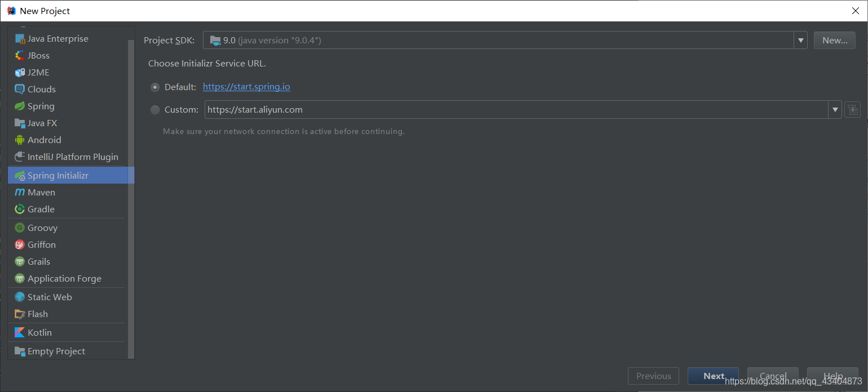The image size is (868, 392).
Task: Click the Grails icon
Action: coord(20,262)
